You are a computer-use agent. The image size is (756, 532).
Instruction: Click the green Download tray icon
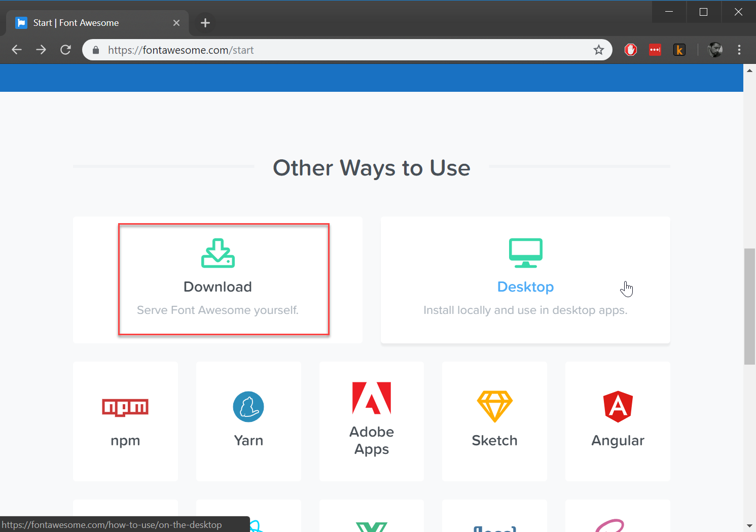pyautogui.click(x=218, y=253)
